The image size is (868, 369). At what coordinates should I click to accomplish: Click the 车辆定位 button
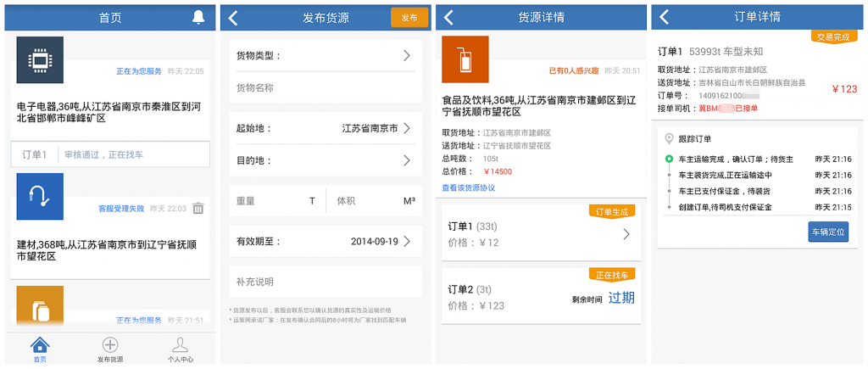point(827,232)
